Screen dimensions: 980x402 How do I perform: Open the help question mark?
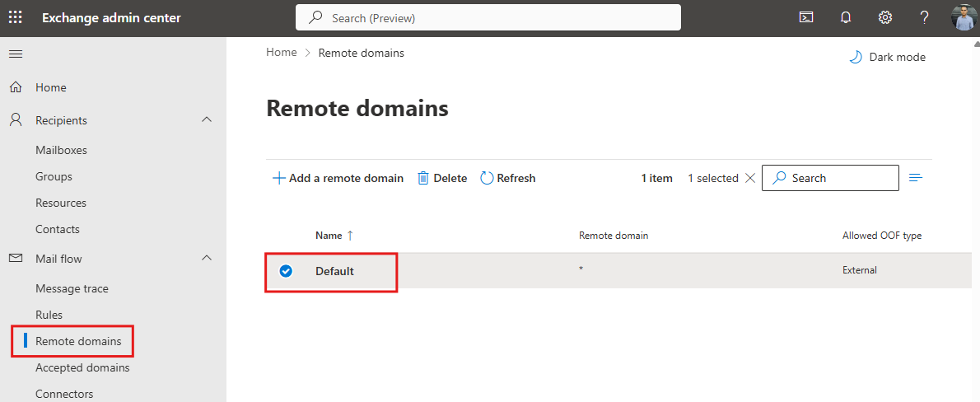[924, 17]
